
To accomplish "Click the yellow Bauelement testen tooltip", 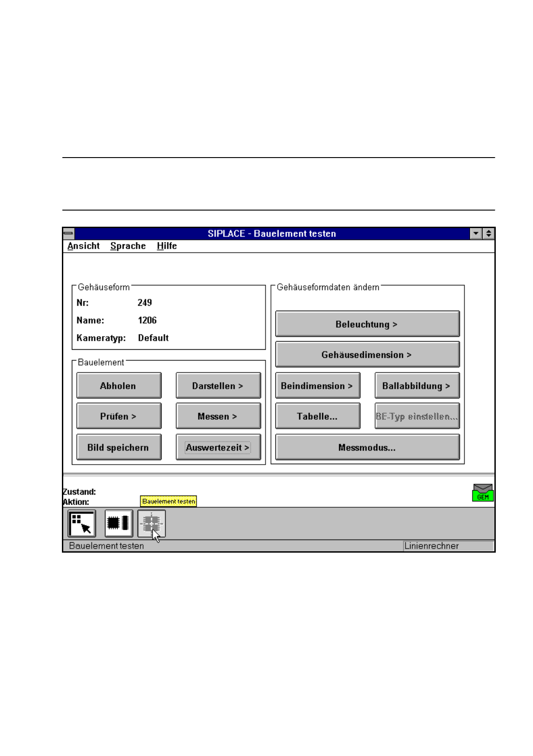I will [x=169, y=501].
